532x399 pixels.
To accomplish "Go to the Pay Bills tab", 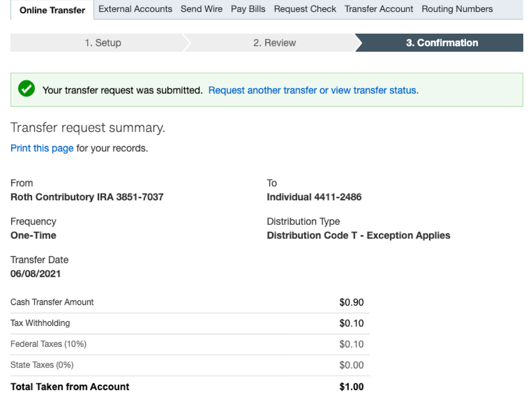I will click(x=248, y=9).
